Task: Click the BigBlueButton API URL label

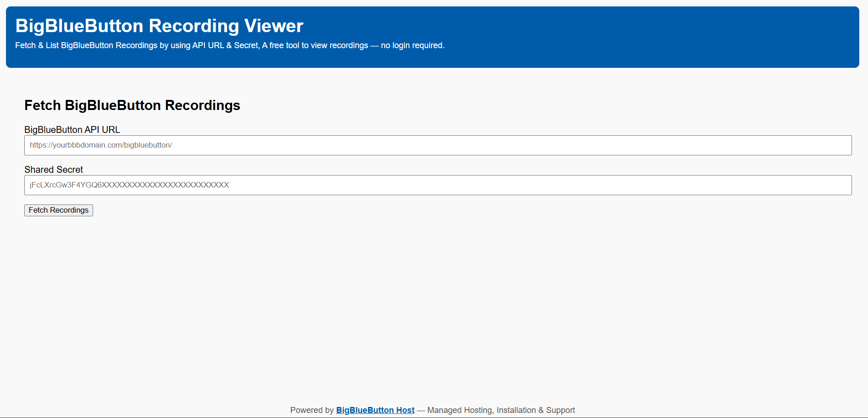Action: click(x=72, y=130)
